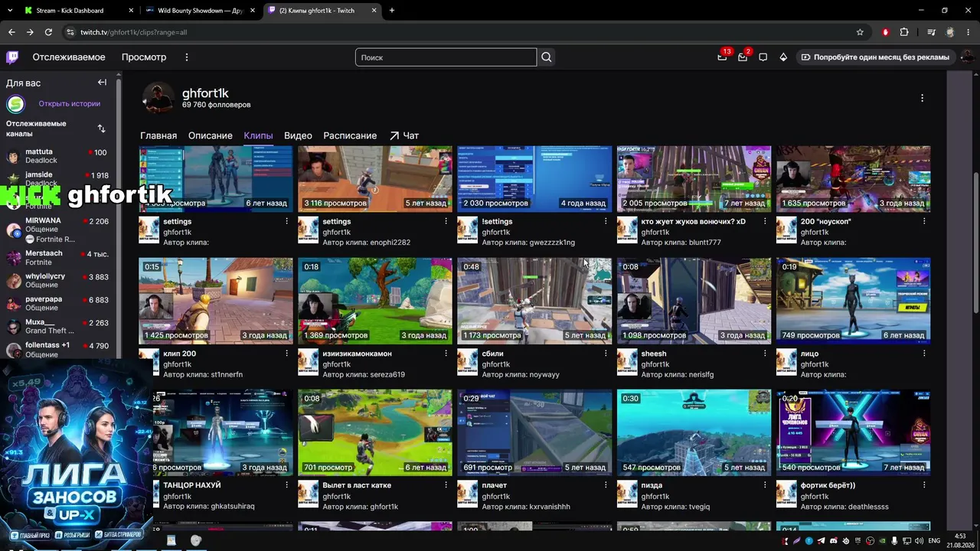Click the ghfort1k channel avatar
Viewport: 980px width, 551px height.
(x=158, y=98)
